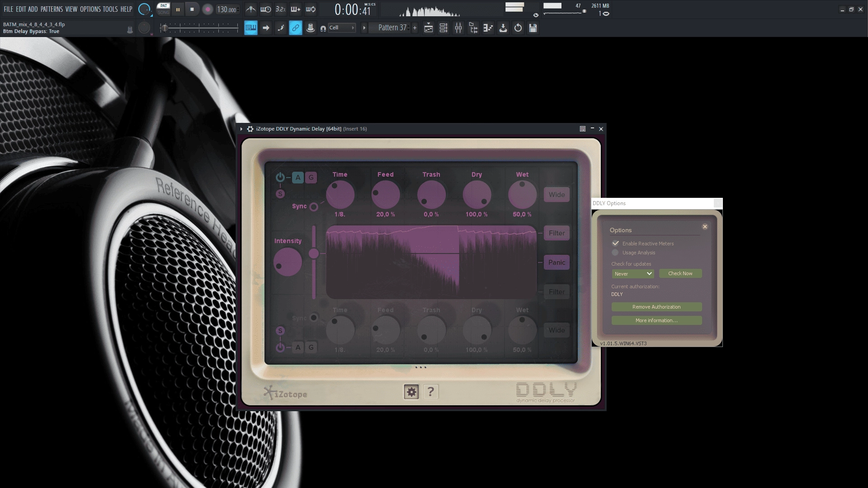Viewport: 868px width, 488px height.
Task: Click the record button in transport
Action: tap(208, 9)
